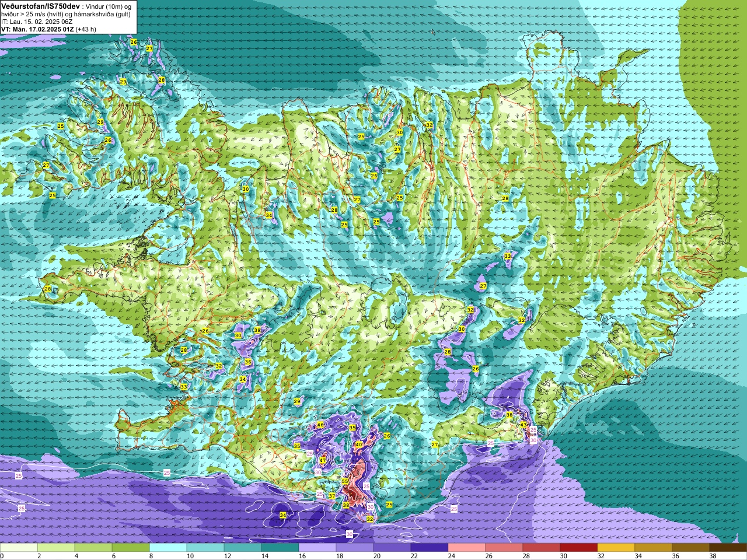Click the "22" tick label on colour scale
The image size is (747, 560).
pyautogui.click(x=414, y=556)
